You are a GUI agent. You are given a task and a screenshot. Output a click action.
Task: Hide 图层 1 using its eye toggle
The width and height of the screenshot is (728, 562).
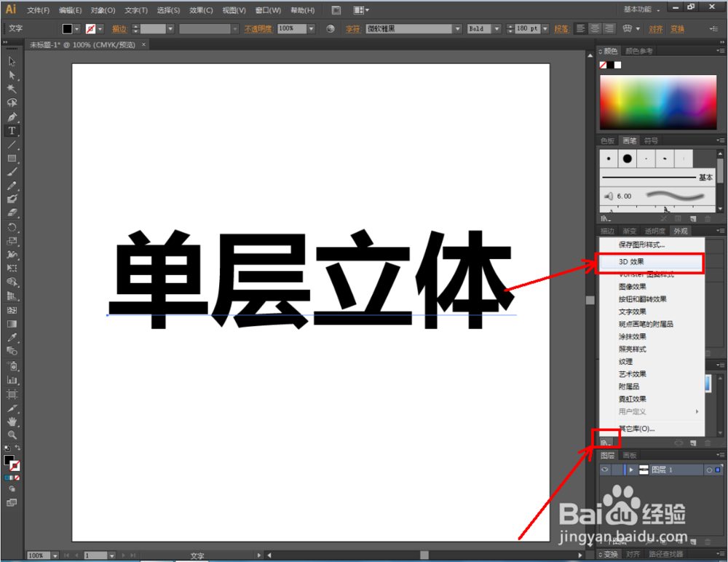pyautogui.click(x=605, y=469)
